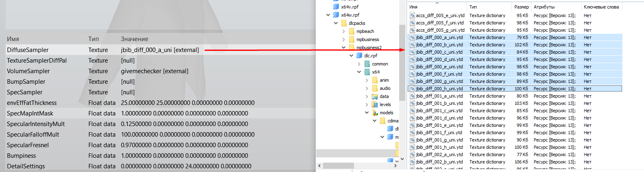This screenshot has height=172, width=644.
Task: Open the common folder in tree
Action: (x=380, y=64)
